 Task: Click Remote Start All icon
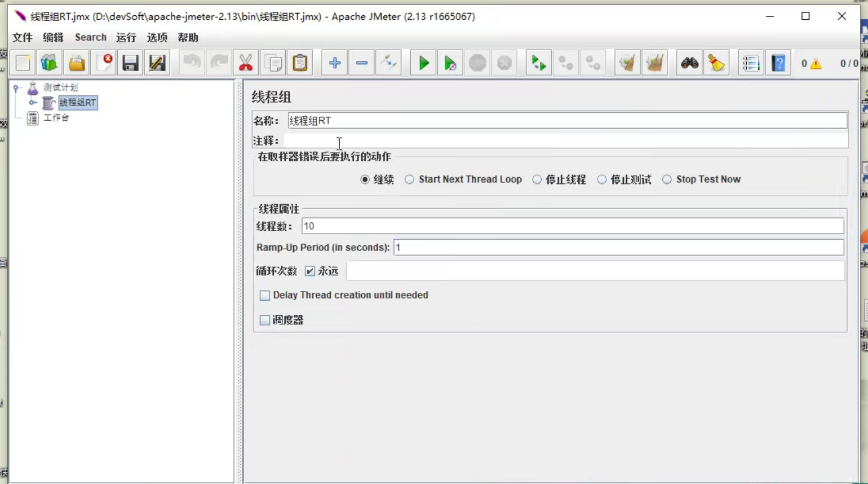[538, 63]
